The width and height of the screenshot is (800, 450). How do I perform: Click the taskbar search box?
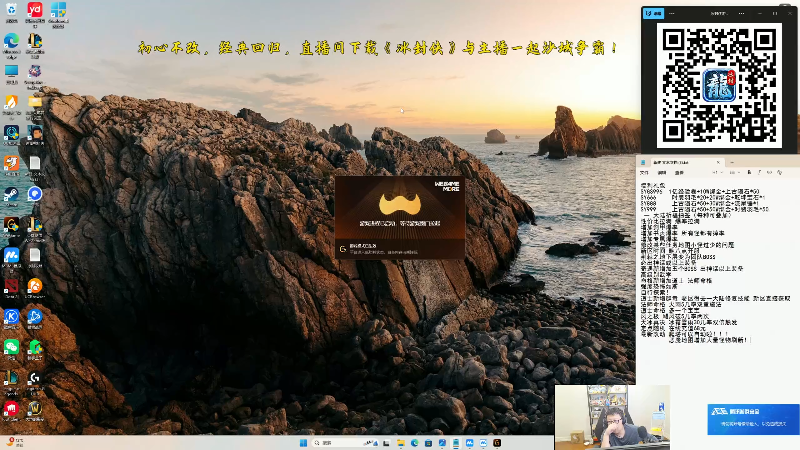coord(345,443)
